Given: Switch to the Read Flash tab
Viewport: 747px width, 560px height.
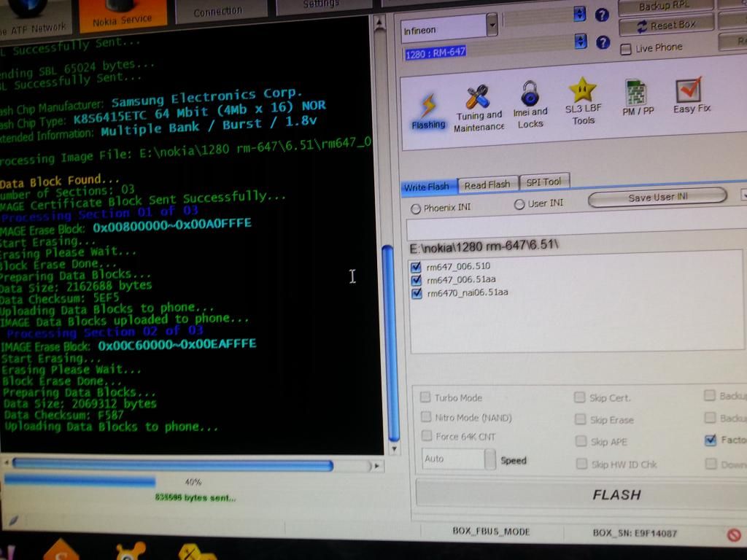Looking at the screenshot, I should point(487,184).
